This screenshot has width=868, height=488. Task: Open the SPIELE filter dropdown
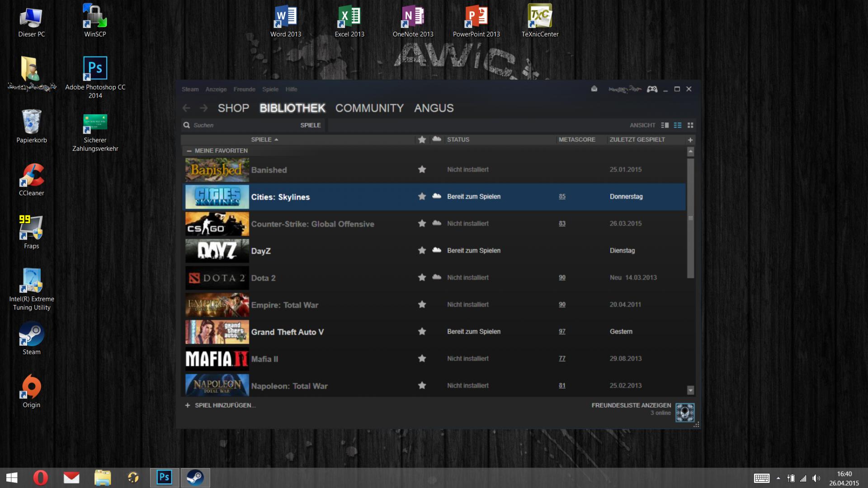tap(310, 125)
